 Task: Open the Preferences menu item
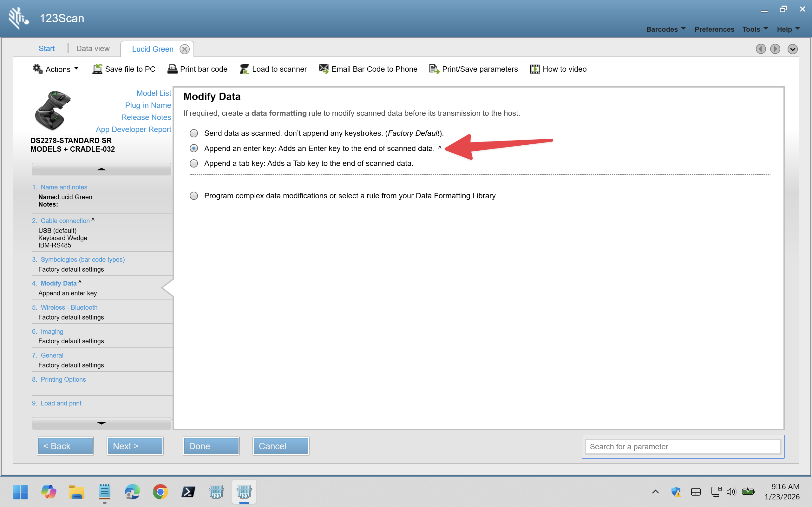coord(714,29)
